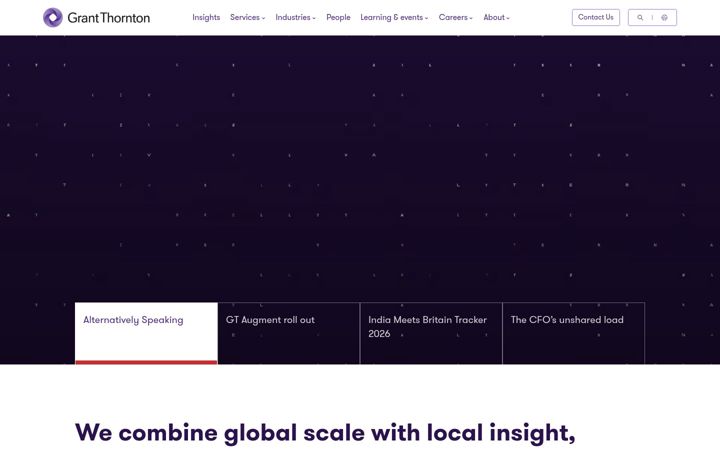The height and width of the screenshot is (450, 720).
Task: Open the search icon in the header
Action: tap(640, 17)
